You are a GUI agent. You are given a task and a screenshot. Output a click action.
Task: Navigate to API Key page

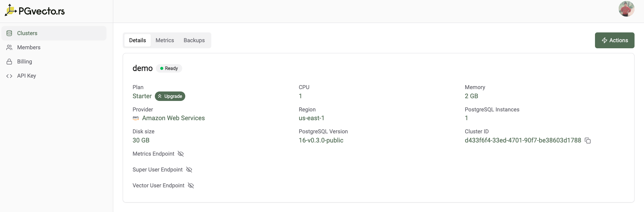(x=26, y=76)
